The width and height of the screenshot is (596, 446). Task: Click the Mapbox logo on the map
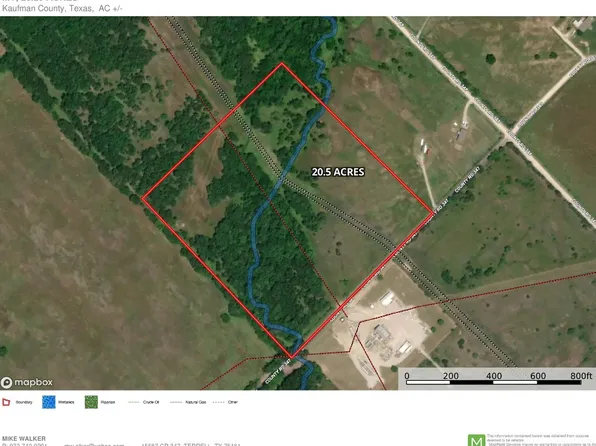point(27,382)
